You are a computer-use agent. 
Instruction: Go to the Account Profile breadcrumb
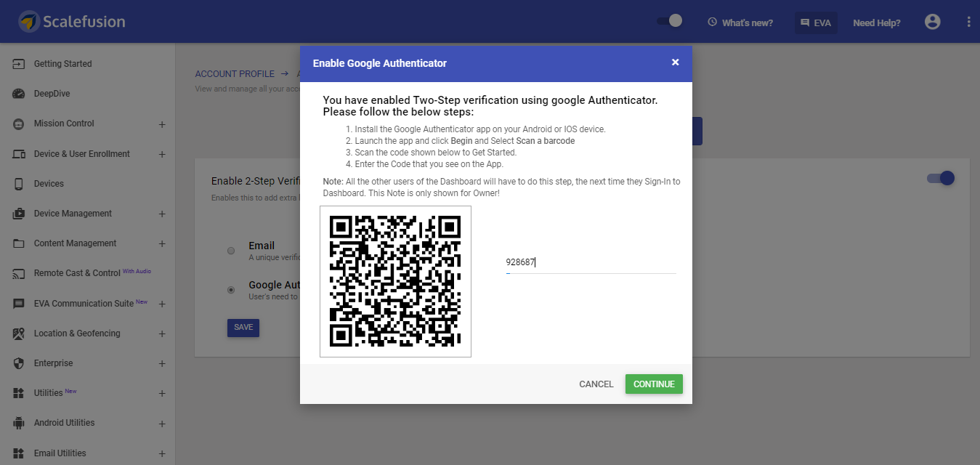point(235,74)
